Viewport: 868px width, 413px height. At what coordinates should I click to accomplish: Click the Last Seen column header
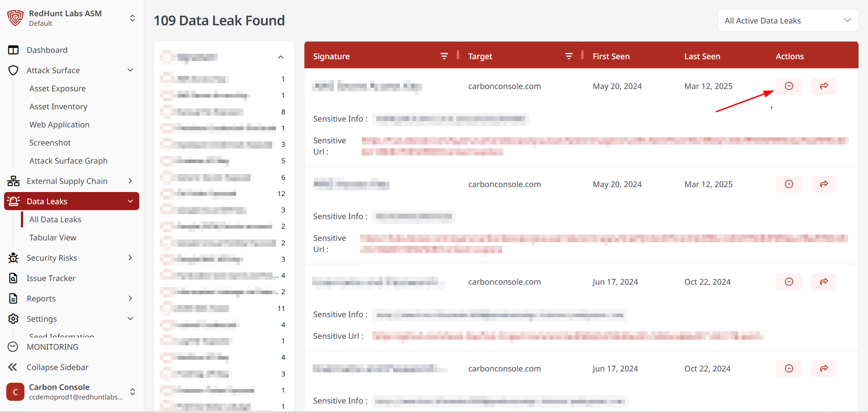[x=702, y=56]
